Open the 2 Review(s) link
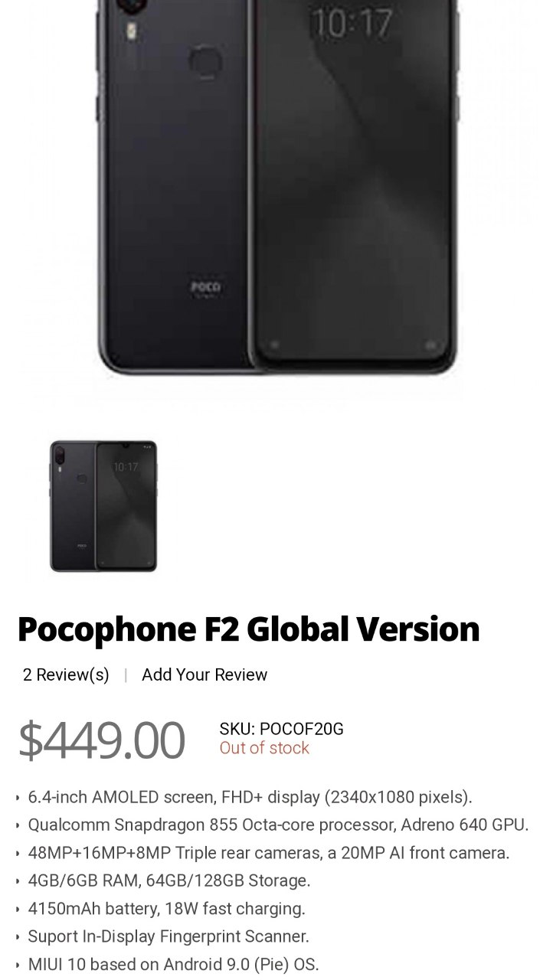This screenshot has height=980, width=553. (x=66, y=675)
